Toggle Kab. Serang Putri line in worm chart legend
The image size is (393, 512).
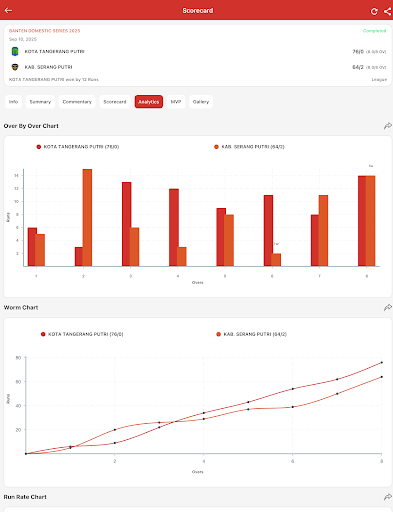(251, 334)
